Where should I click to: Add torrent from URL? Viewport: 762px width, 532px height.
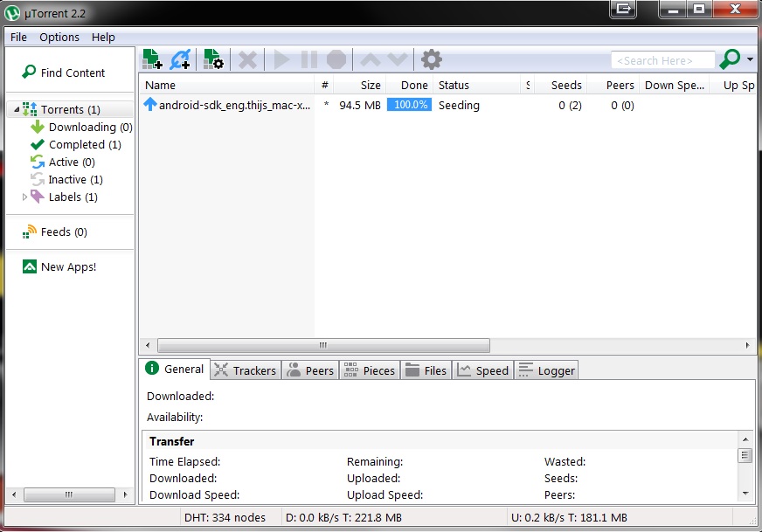coord(180,59)
